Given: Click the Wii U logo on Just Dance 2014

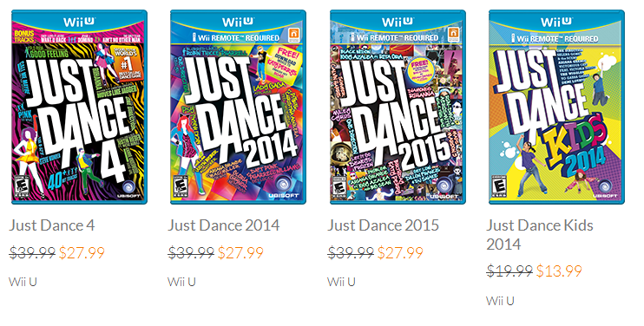Looking at the screenshot, I should [238, 22].
